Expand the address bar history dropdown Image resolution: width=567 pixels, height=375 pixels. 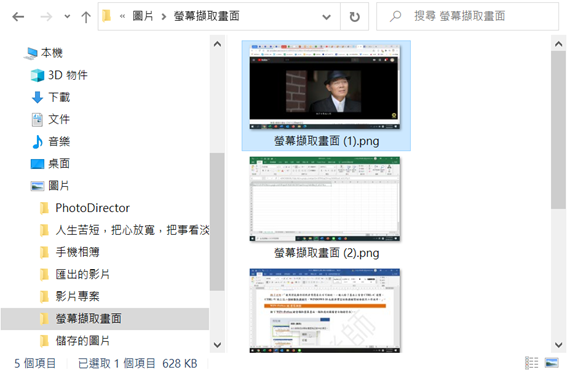pos(327,17)
